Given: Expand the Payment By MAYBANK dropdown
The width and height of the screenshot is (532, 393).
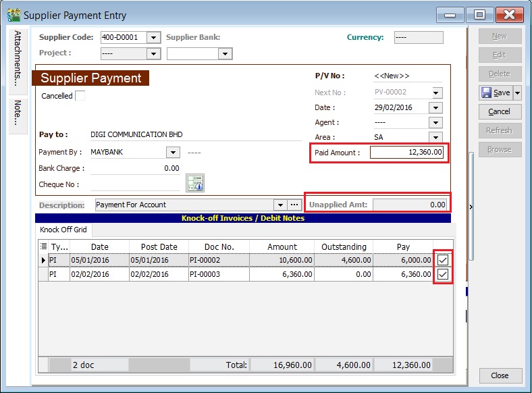Looking at the screenshot, I should click(x=173, y=153).
